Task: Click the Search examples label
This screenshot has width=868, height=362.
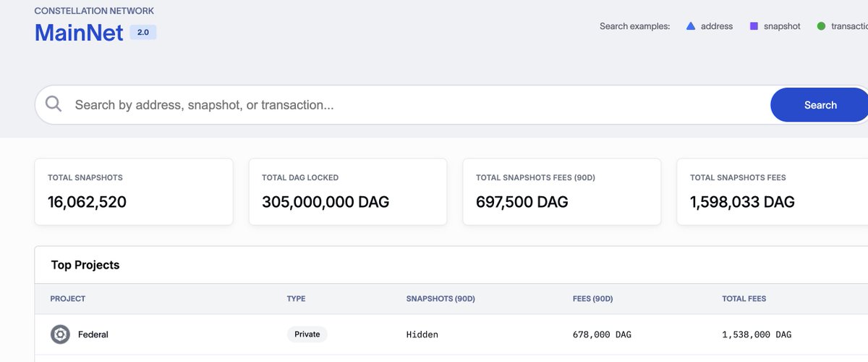Action: coord(635,26)
